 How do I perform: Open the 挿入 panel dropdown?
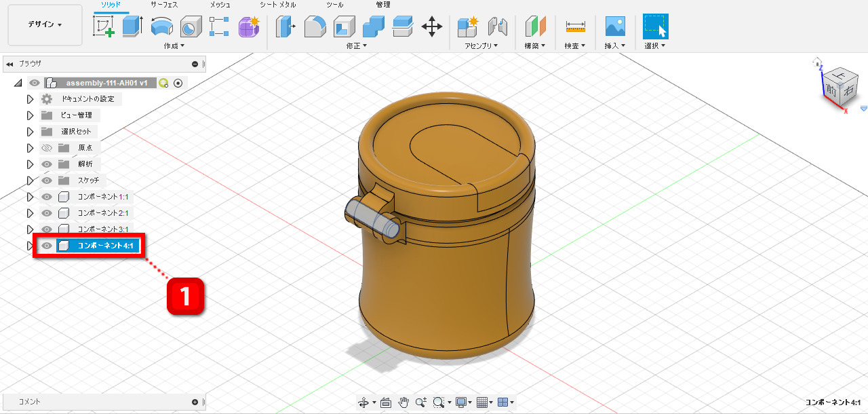[x=614, y=46]
